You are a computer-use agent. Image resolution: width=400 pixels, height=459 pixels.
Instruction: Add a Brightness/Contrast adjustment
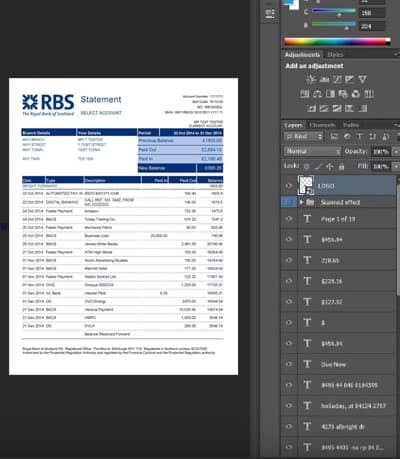[311, 79]
